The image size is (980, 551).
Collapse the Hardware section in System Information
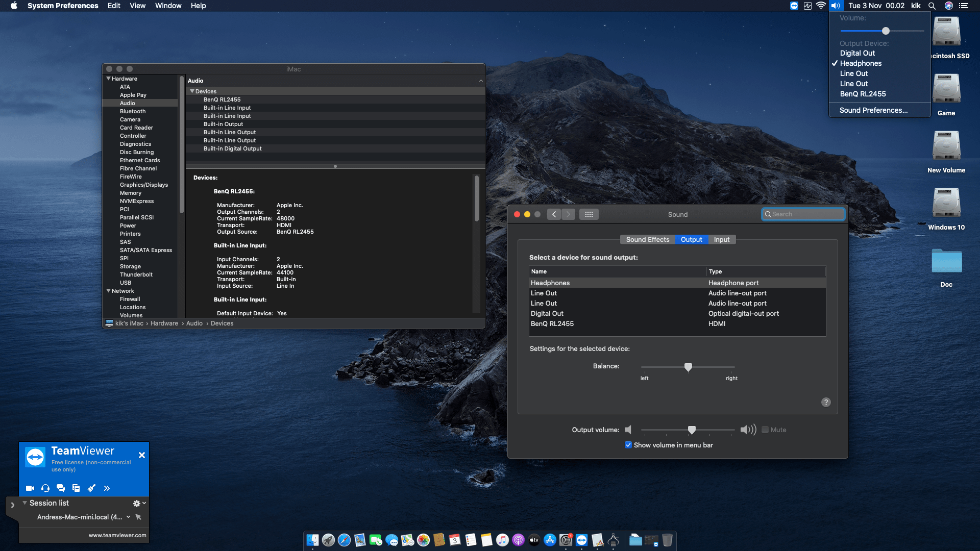(108, 78)
